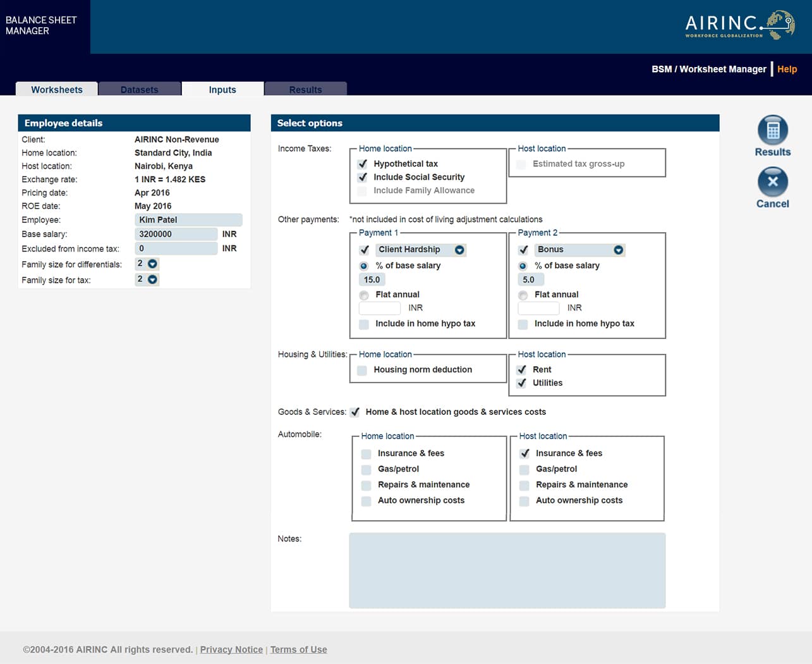The image size is (812, 664).
Task: Click the AIRINC logo
Action: [740, 25]
